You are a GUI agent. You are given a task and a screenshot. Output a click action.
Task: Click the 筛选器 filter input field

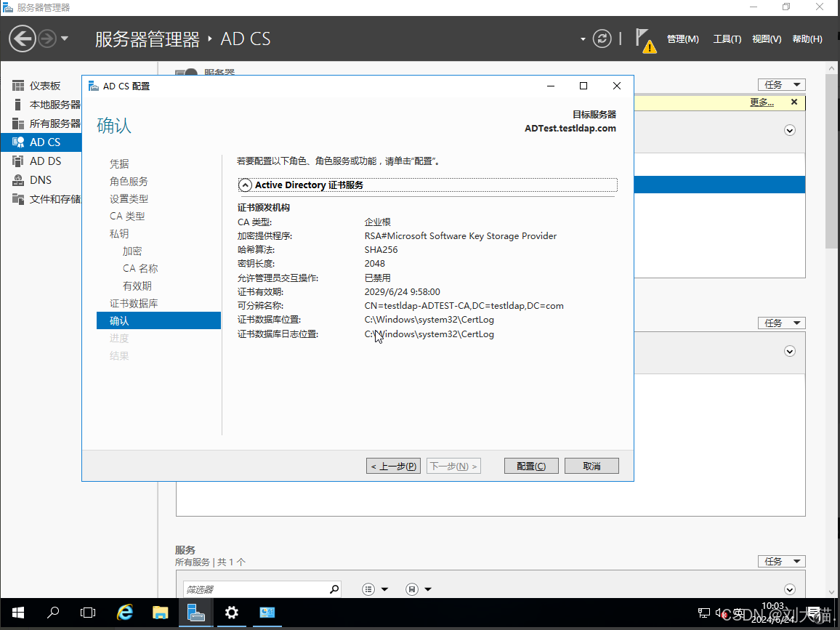[x=254, y=589]
